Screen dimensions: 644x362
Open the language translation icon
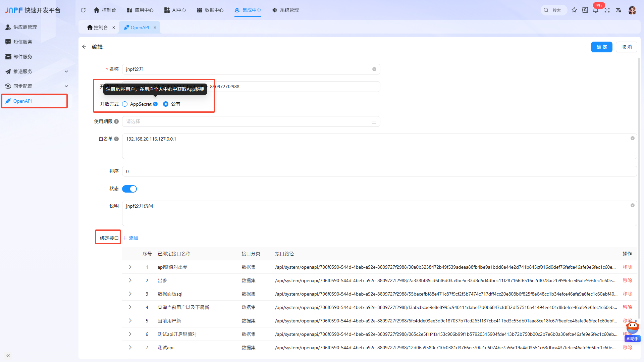point(619,10)
